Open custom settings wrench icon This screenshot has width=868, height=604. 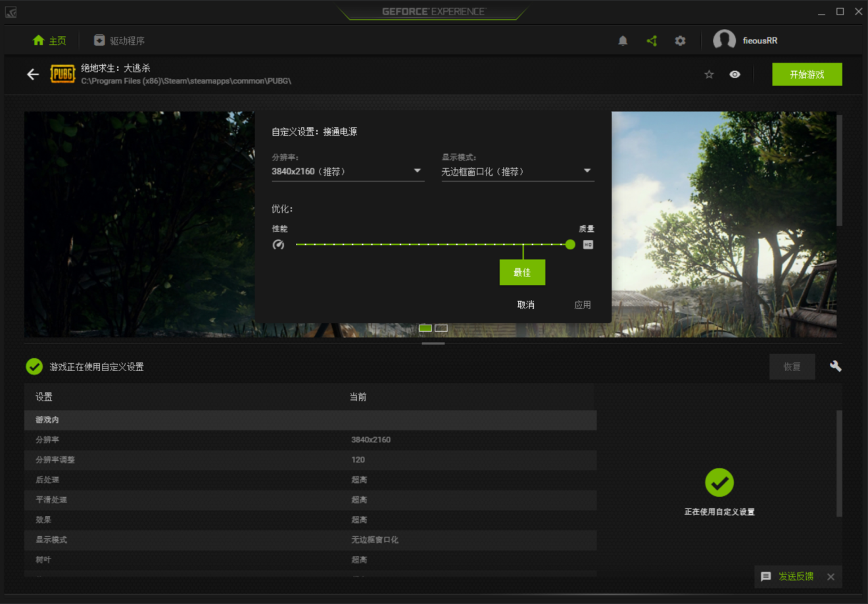[835, 366]
